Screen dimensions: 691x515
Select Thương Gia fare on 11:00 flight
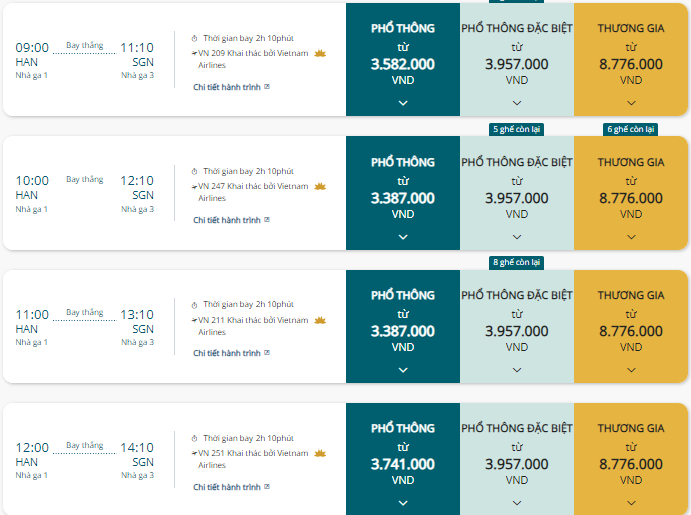click(x=631, y=330)
